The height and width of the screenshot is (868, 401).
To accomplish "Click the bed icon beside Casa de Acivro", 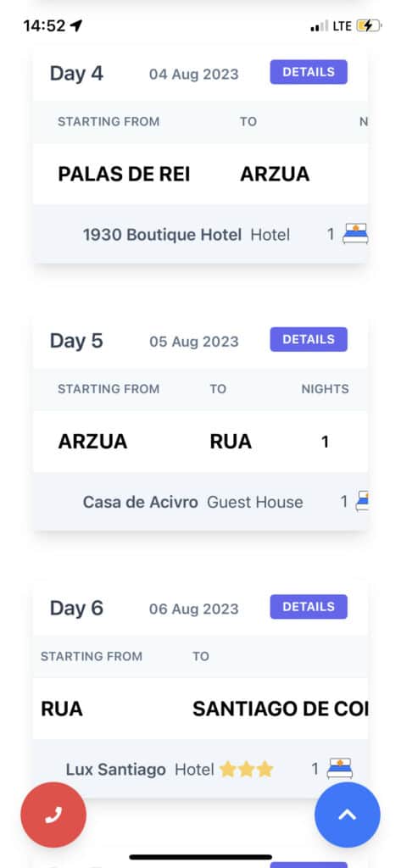I will click(x=362, y=502).
